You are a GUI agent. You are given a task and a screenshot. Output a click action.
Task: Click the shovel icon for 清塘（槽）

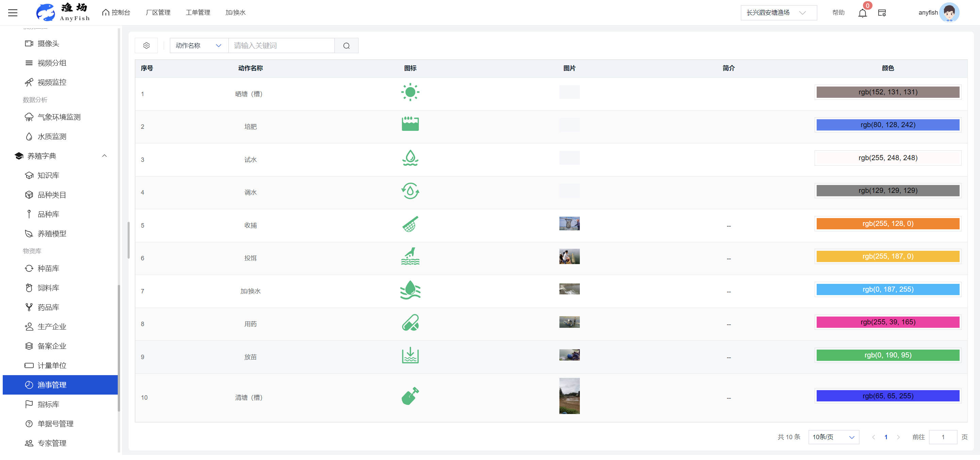pyautogui.click(x=410, y=396)
